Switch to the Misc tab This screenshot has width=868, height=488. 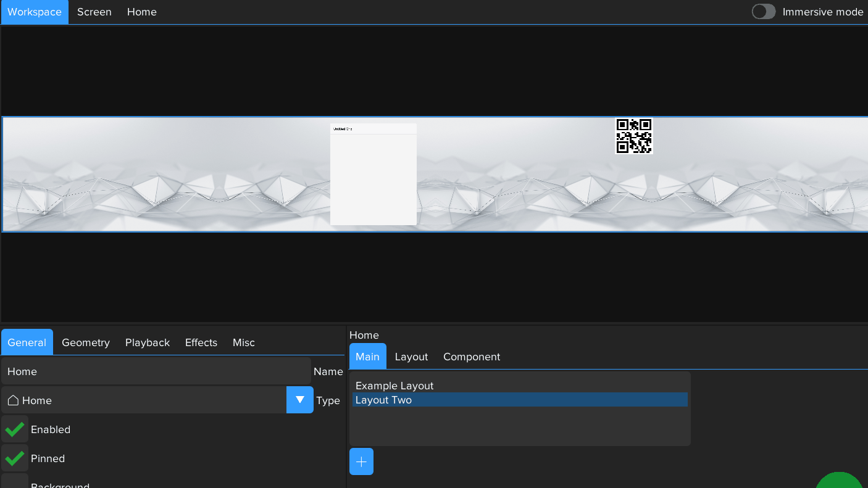coord(244,342)
